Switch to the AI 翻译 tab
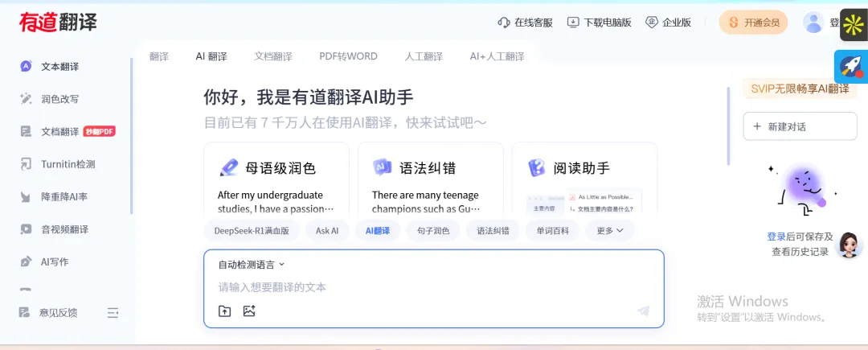Viewport: 868px width, 350px height. tap(211, 56)
